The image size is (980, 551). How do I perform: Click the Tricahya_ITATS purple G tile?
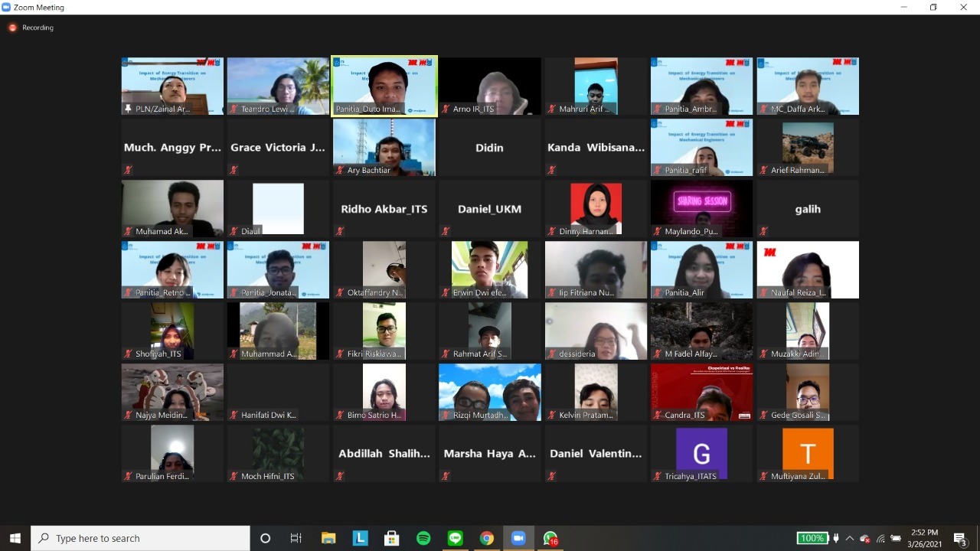(701, 453)
